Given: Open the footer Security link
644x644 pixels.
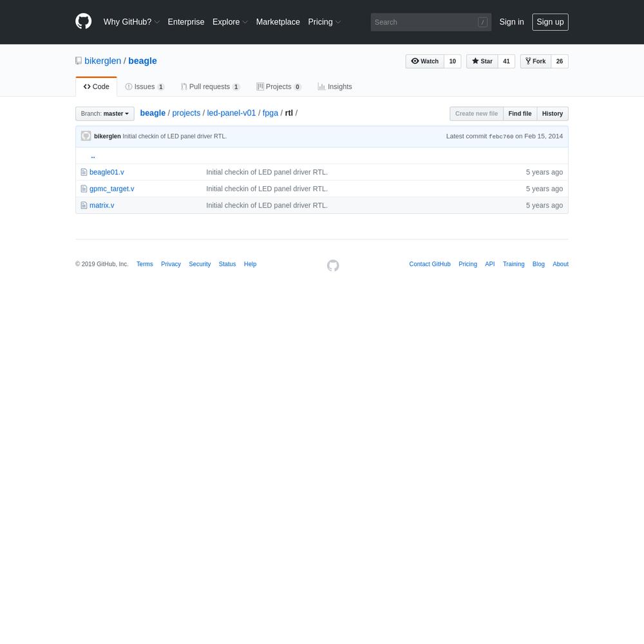Looking at the screenshot, I should click(200, 264).
